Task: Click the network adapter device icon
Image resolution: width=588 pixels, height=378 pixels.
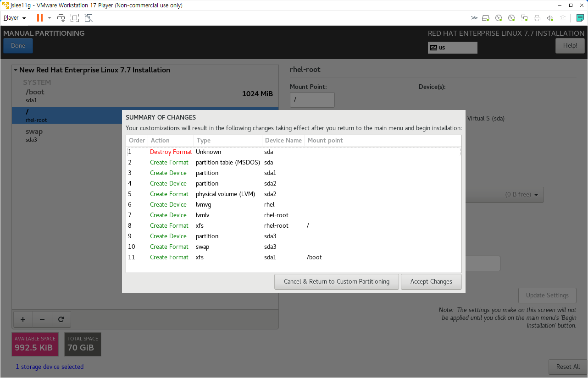Action: (x=524, y=18)
